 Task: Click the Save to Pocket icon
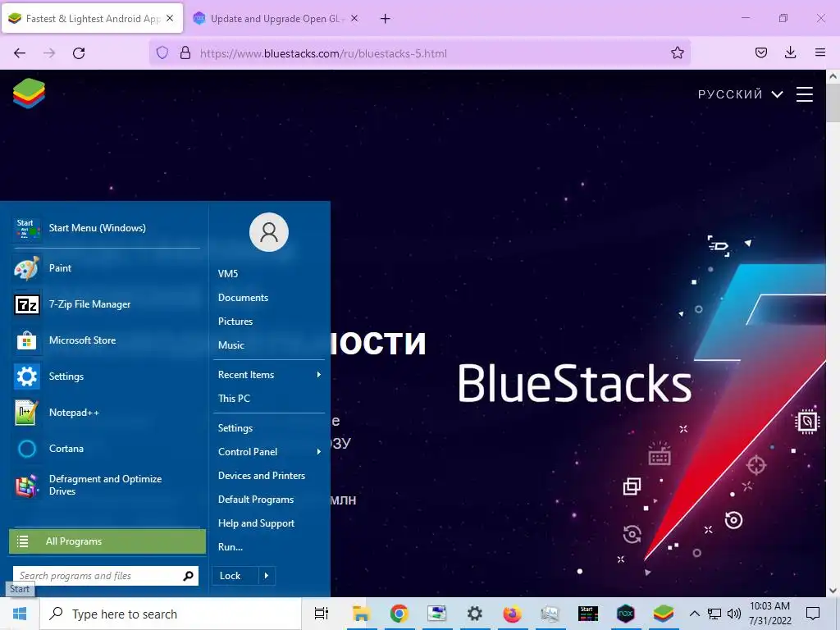760,52
